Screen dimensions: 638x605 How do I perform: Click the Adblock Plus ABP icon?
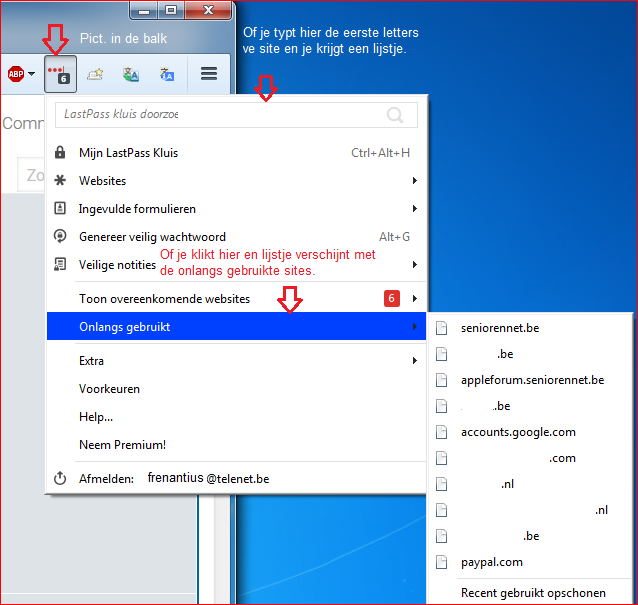coord(16,74)
